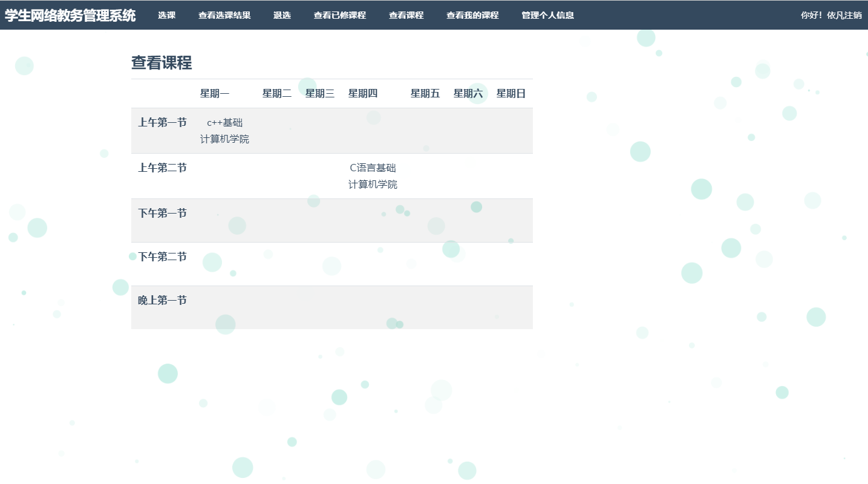Click the 晚上第一节 row label
This screenshot has height=484, width=868.
(162, 300)
